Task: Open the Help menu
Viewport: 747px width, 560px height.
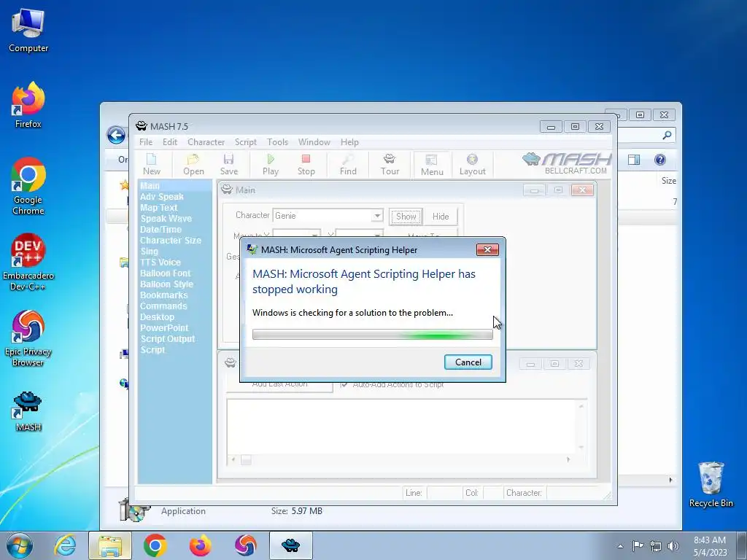Action: (349, 142)
